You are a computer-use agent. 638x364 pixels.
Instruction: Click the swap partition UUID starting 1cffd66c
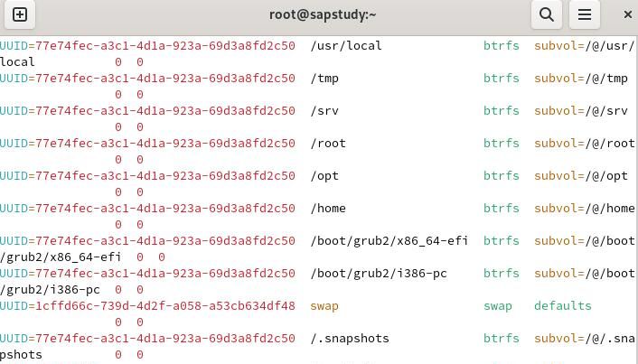pyautogui.click(x=147, y=306)
